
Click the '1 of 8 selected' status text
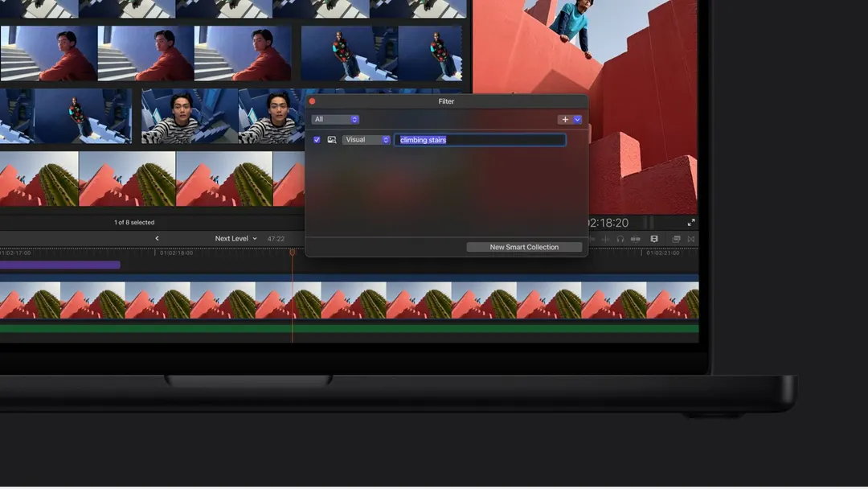point(134,223)
